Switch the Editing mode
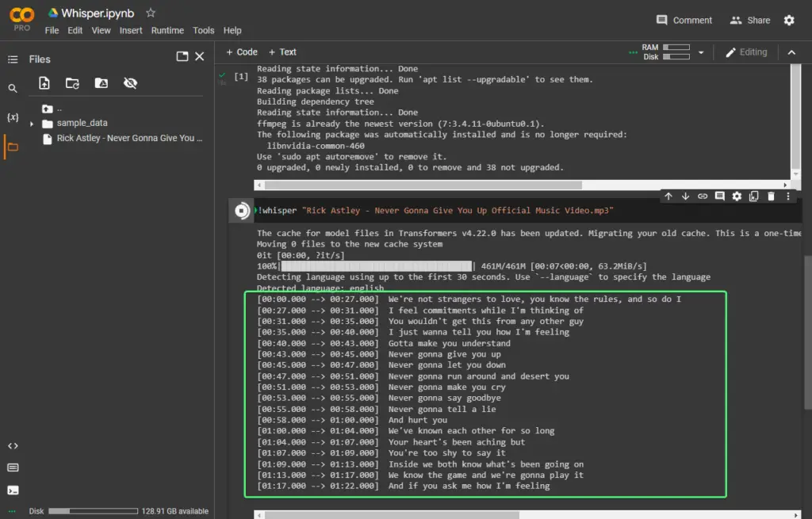 746,52
